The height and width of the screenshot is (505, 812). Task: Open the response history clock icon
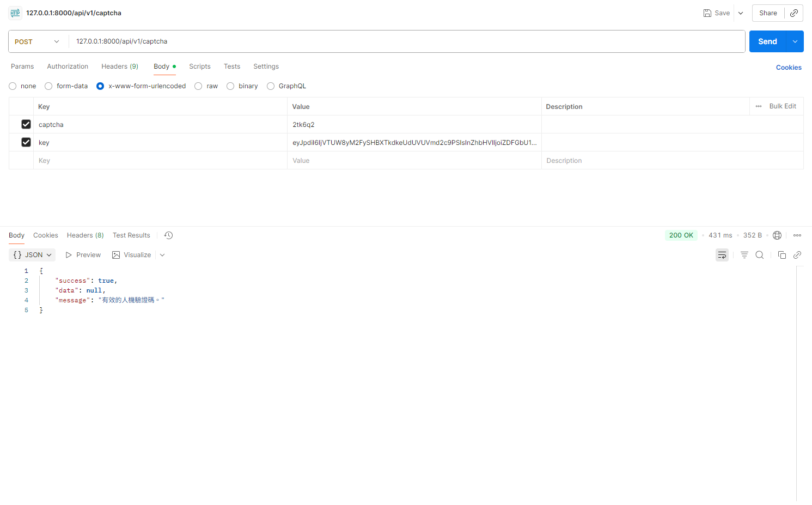(x=169, y=235)
